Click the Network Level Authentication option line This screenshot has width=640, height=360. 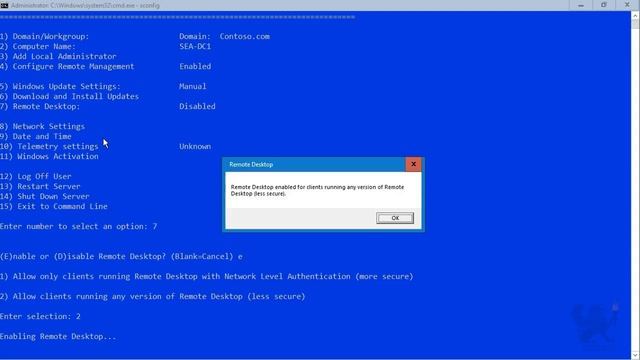coord(207,276)
